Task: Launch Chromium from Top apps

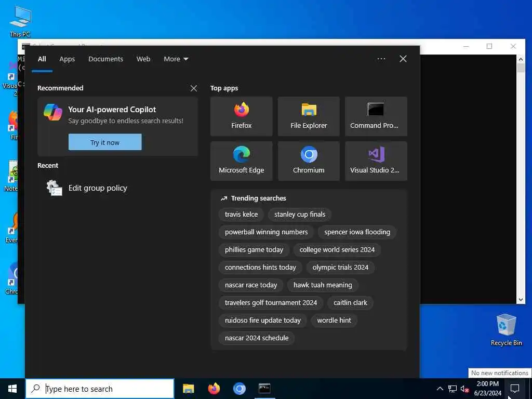Action: tap(309, 161)
